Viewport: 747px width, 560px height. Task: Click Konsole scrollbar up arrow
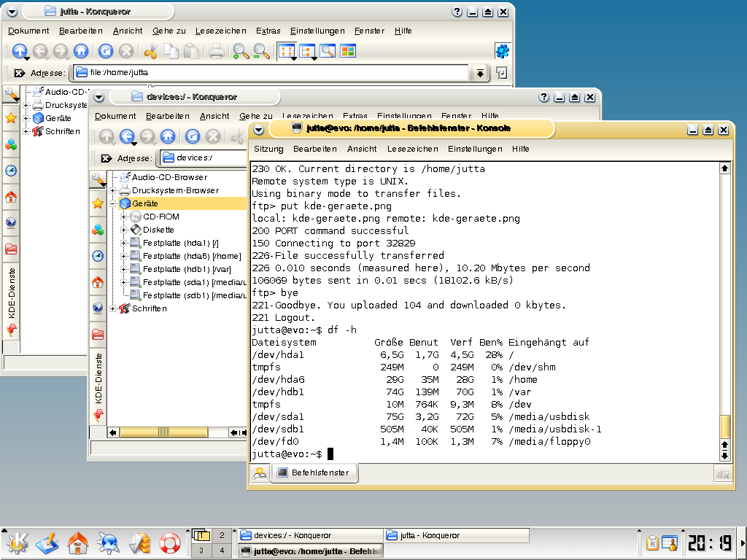point(724,168)
